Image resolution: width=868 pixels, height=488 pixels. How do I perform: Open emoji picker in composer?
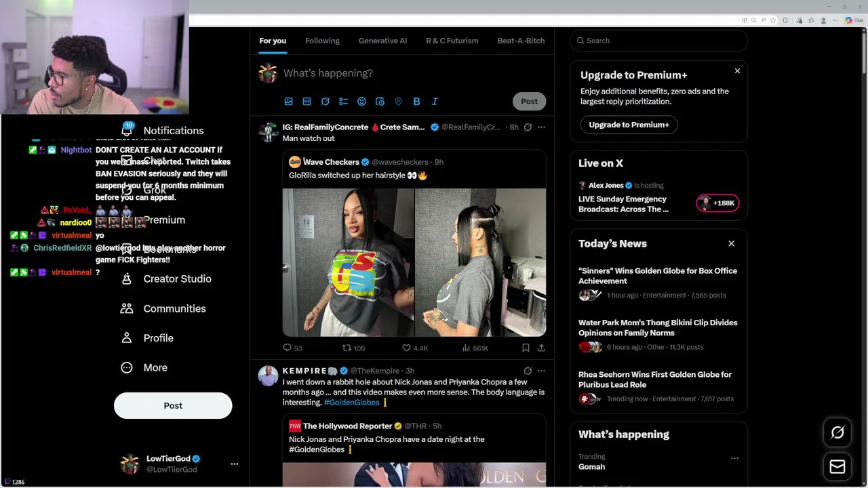[361, 102]
